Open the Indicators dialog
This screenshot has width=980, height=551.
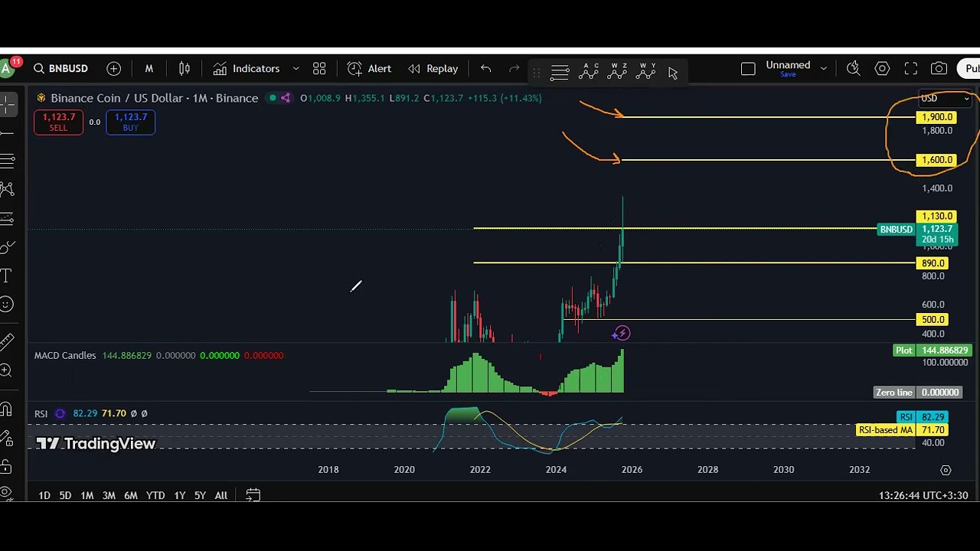tap(247, 69)
